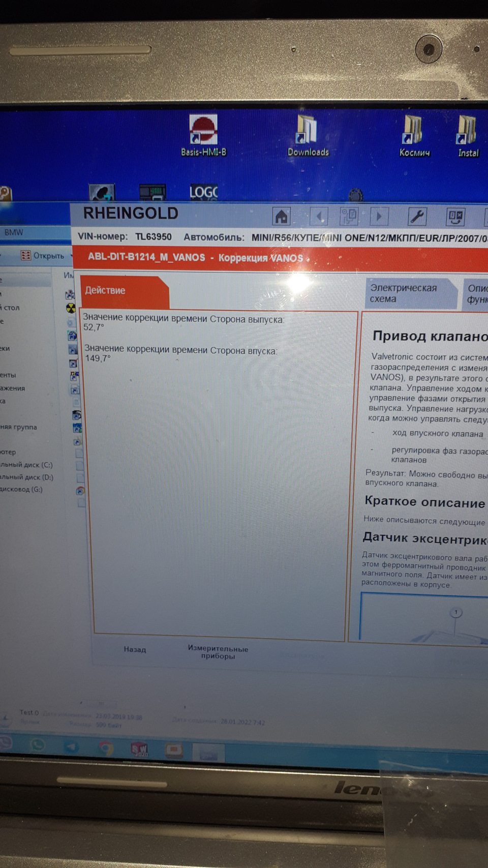Viewport: 488px width, 868px height.
Task: Open the Космич folder shortcut on desktop
Action: (414, 136)
